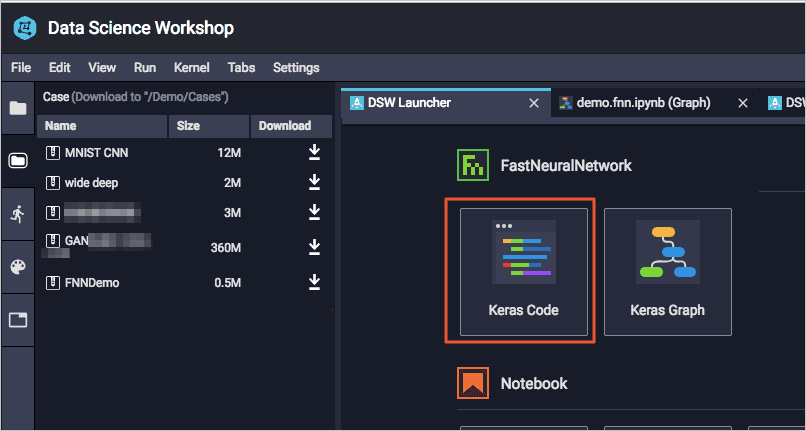This screenshot has width=806, height=431.
Task: Open the Settings menu
Action: [296, 67]
